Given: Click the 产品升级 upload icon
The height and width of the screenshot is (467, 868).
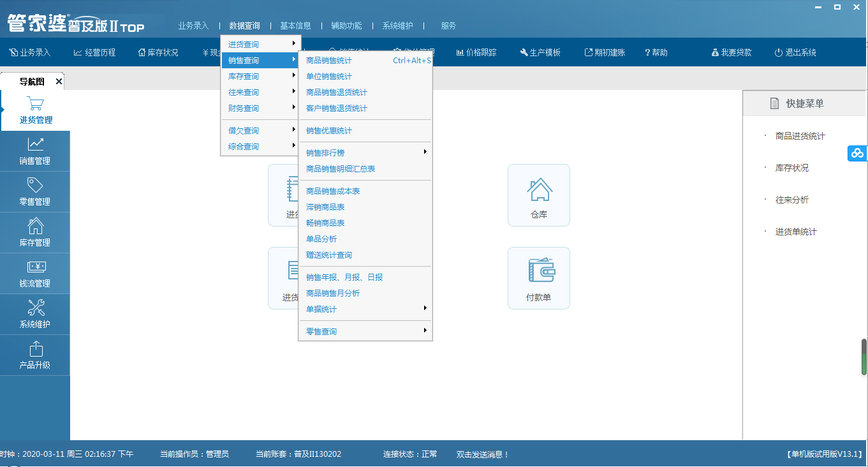Looking at the screenshot, I should (35, 349).
